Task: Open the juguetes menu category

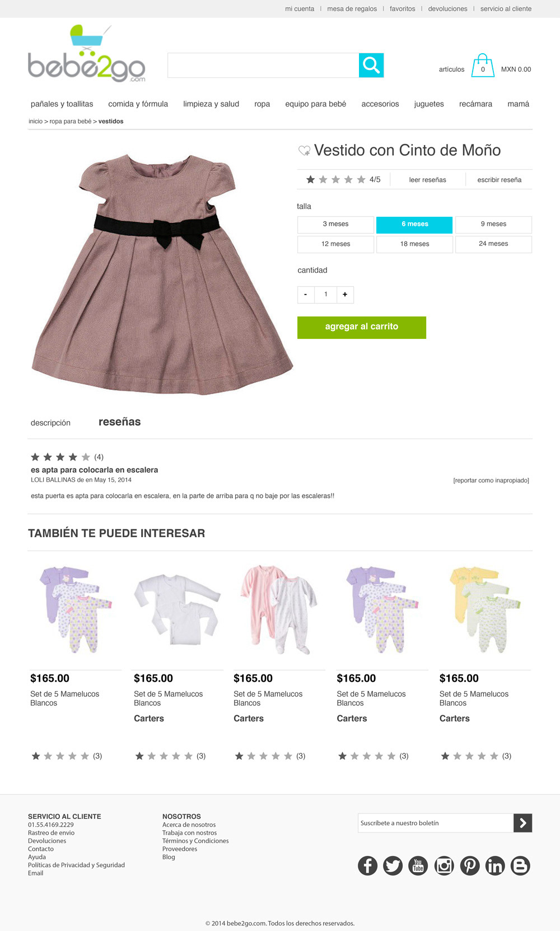Action: 429,104
